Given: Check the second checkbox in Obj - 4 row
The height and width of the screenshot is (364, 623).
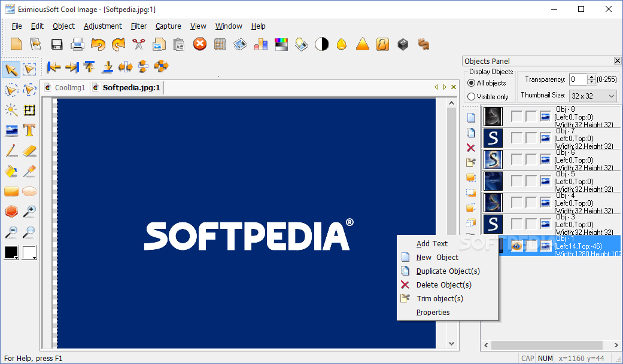Looking at the screenshot, I should (x=531, y=203).
